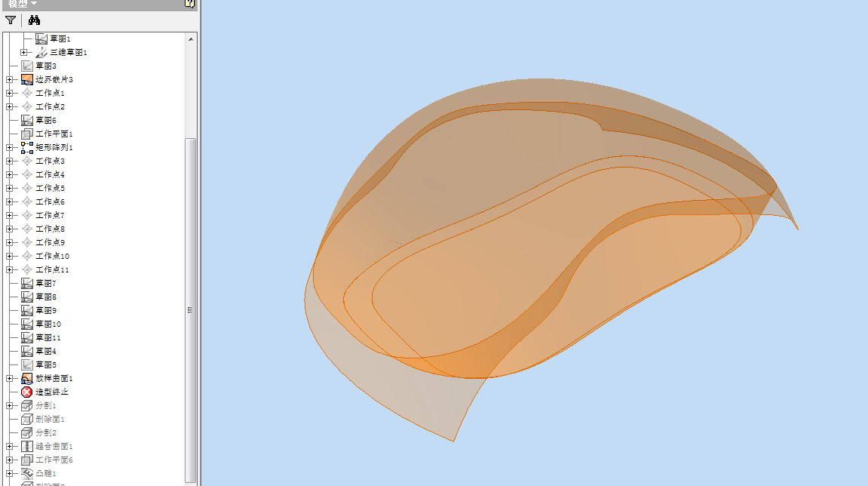868x486 pixels.
Task: Expand the 边界嵌片3 tree node
Action: click(x=9, y=79)
